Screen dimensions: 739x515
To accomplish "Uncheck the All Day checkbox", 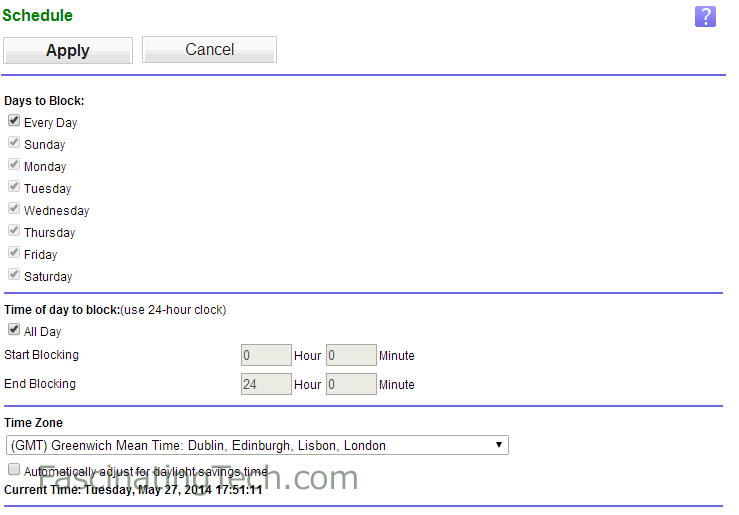I will click(14, 329).
